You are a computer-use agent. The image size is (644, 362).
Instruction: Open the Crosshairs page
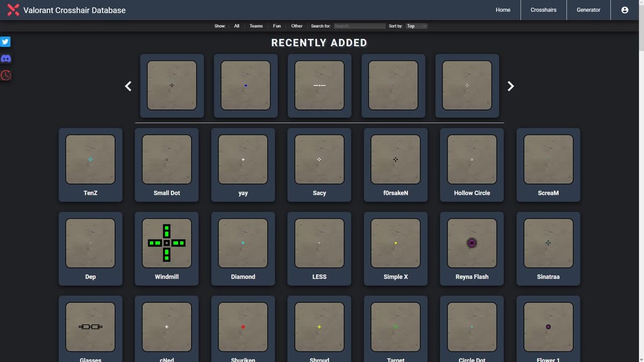click(x=544, y=10)
